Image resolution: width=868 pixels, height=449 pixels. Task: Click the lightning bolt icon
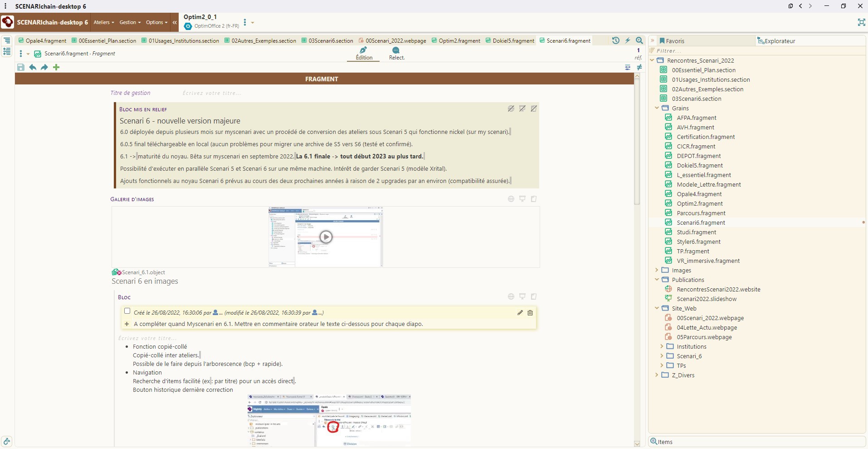[628, 40]
